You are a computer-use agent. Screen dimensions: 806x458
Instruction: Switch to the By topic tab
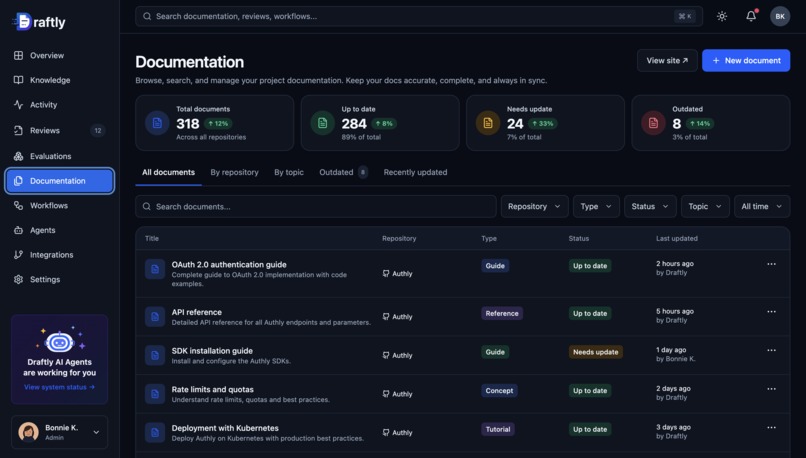pos(289,173)
